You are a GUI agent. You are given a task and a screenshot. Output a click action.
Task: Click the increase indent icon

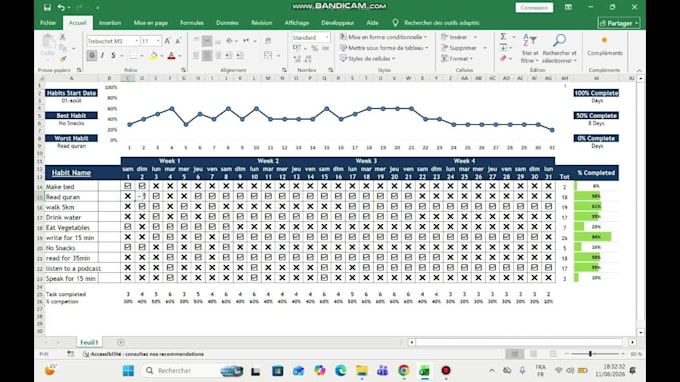[x=240, y=56]
